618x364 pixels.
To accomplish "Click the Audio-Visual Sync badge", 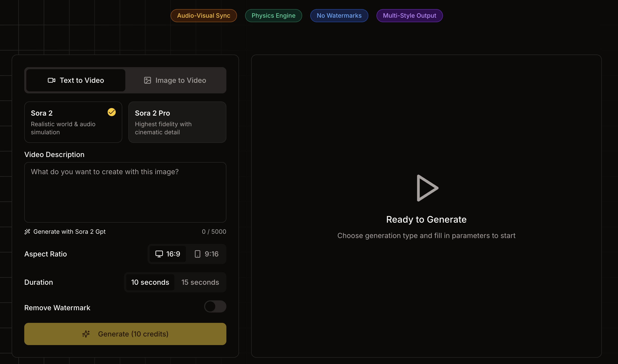I will pyautogui.click(x=203, y=16).
